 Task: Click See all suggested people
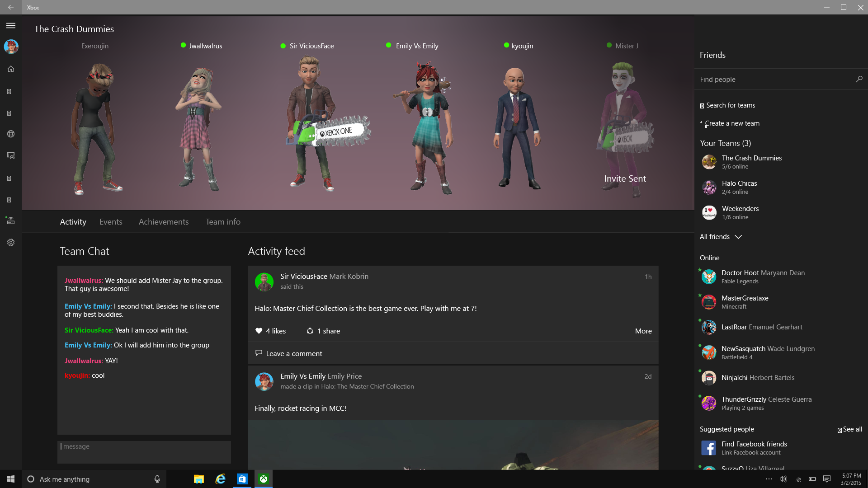[x=849, y=429]
